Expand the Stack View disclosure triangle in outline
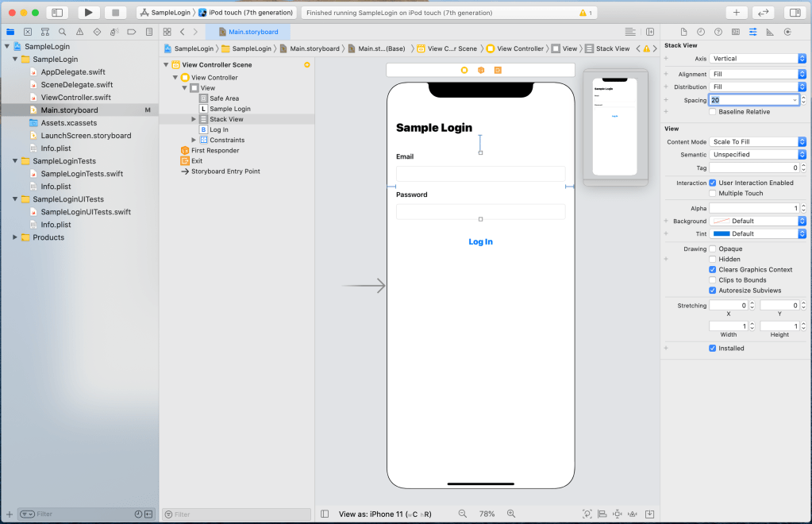The height and width of the screenshot is (524, 812). pos(194,119)
